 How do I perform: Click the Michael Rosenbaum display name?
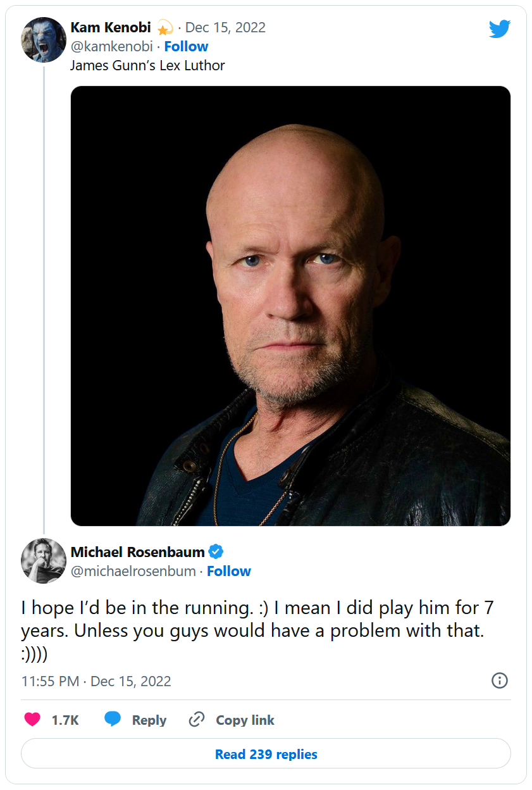[x=137, y=552]
